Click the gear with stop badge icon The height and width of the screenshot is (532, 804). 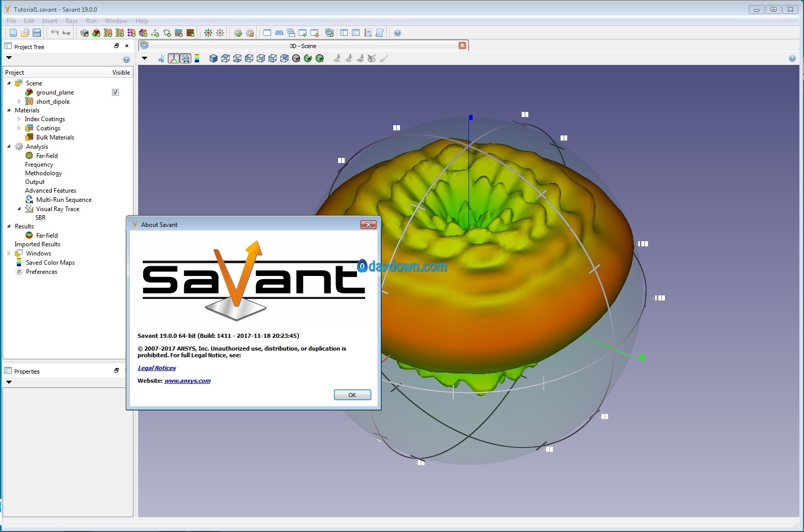point(250,33)
